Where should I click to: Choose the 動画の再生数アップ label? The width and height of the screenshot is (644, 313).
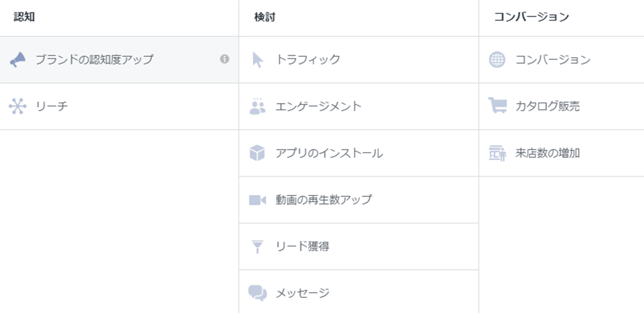[323, 200]
